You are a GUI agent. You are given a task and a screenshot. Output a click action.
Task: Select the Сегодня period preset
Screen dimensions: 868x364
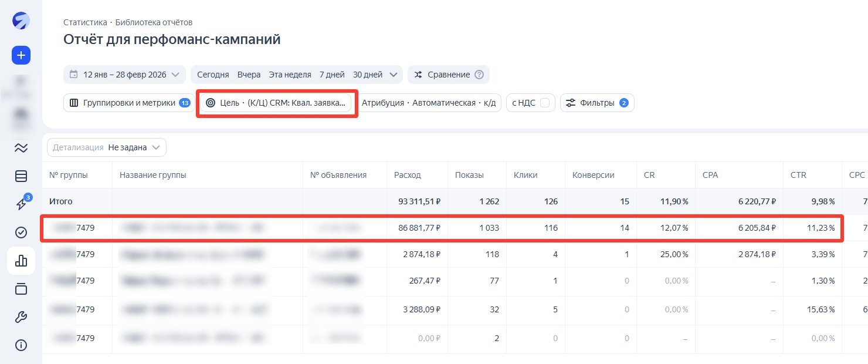213,75
